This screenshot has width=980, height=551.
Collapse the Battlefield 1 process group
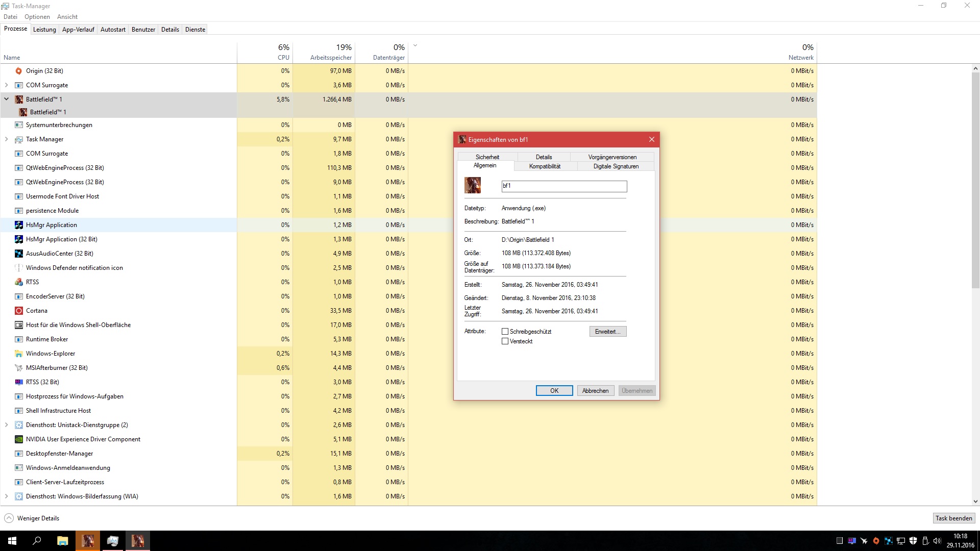(x=7, y=99)
